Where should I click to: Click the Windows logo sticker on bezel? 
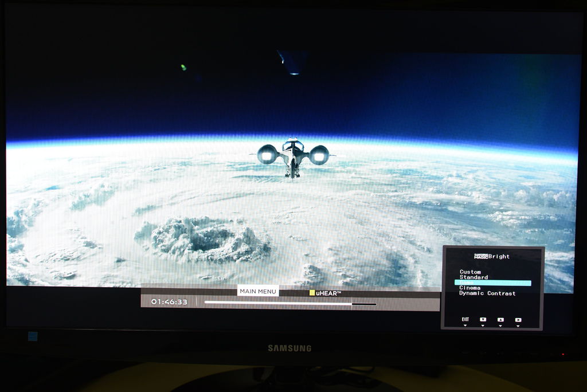point(33,336)
